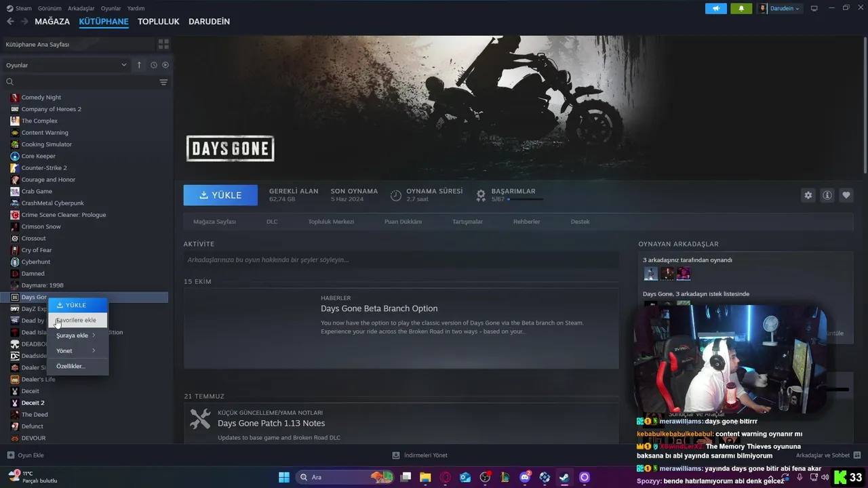Click the first friend avatar thumbnail
Screen dimensions: 868x488
(650, 273)
